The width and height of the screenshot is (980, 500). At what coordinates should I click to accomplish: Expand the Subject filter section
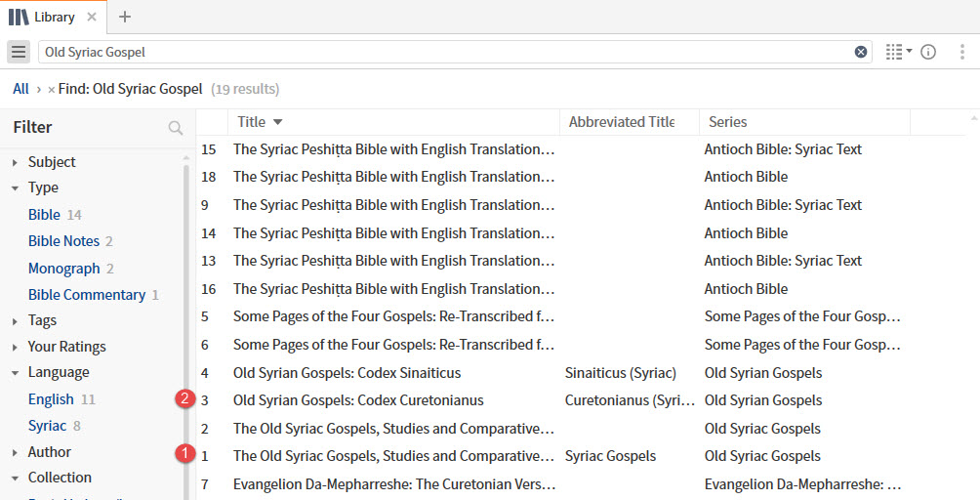click(x=15, y=162)
